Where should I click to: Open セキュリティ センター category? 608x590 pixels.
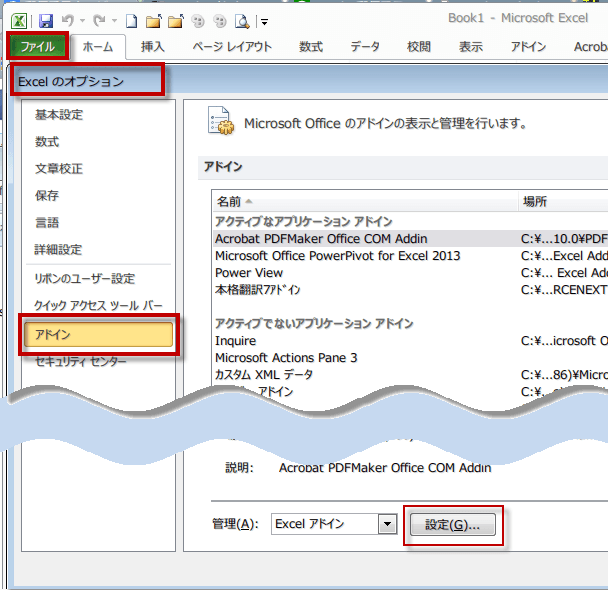pyautogui.click(x=81, y=361)
